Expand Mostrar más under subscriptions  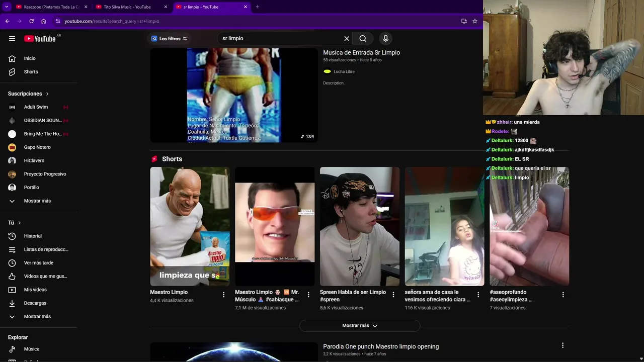pos(38,201)
